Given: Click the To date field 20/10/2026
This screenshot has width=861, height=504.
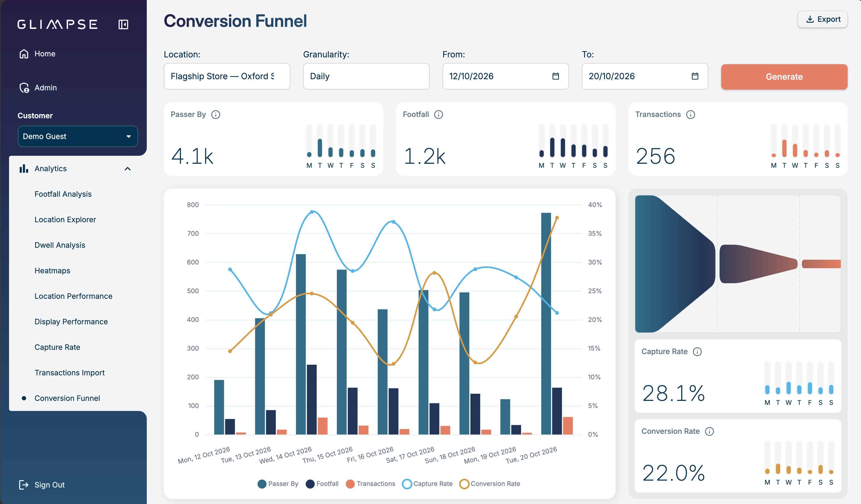Looking at the screenshot, I should tap(645, 76).
